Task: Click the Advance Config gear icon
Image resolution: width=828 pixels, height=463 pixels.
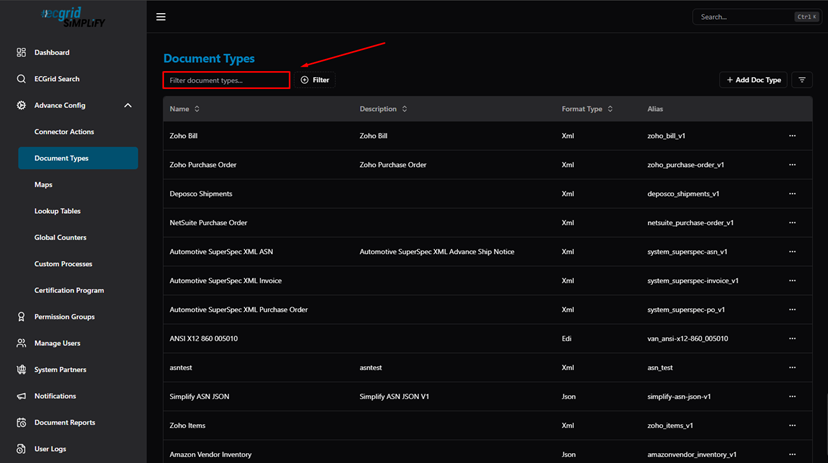Action: (x=21, y=105)
